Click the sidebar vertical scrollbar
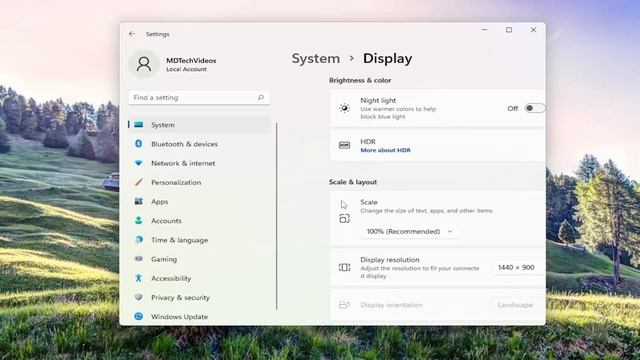Viewport: 640px width, 360px height. (x=277, y=216)
